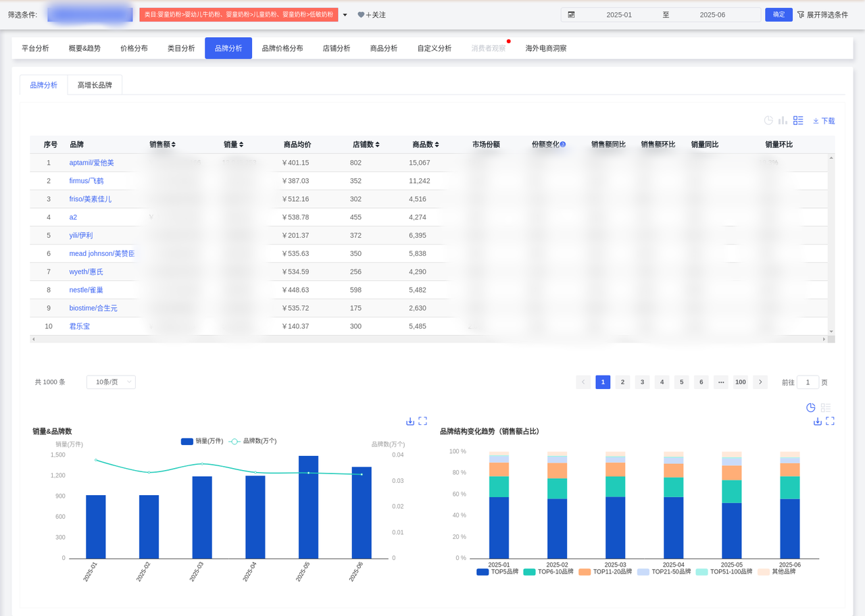
Task: Open category filter dropdown arrow
Action: (x=345, y=15)
